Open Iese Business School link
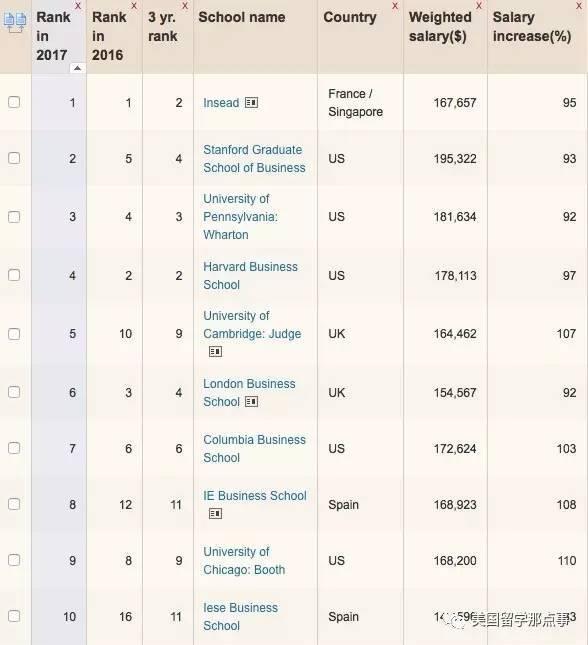Viewport: 588px width, 645px height. [x=240, y=617]
